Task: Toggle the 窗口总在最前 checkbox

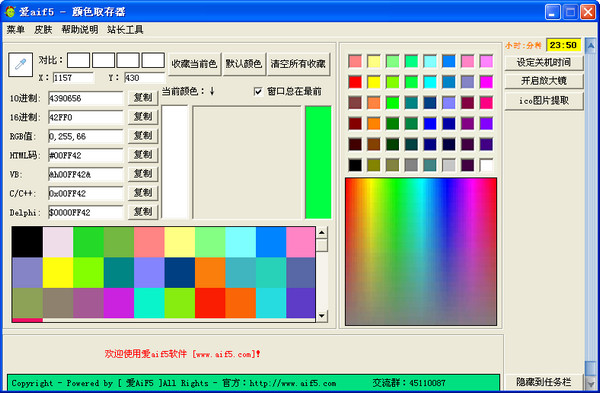Action: pos(258,91)
